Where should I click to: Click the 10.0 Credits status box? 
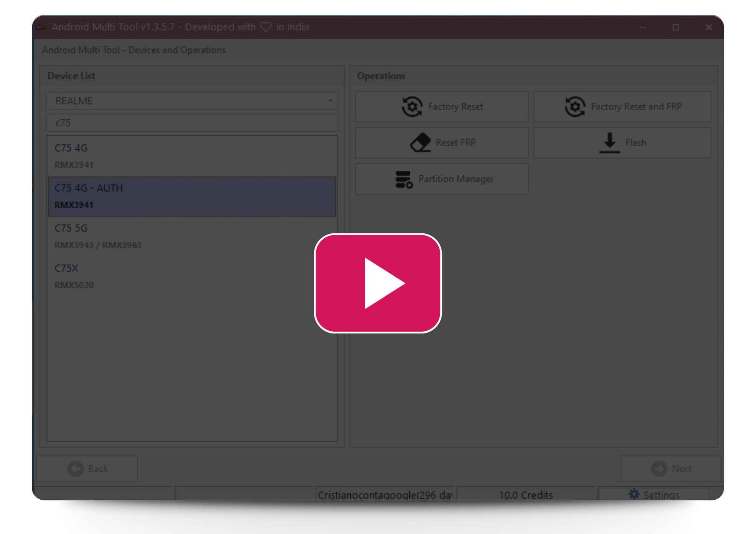click(525, 494)
